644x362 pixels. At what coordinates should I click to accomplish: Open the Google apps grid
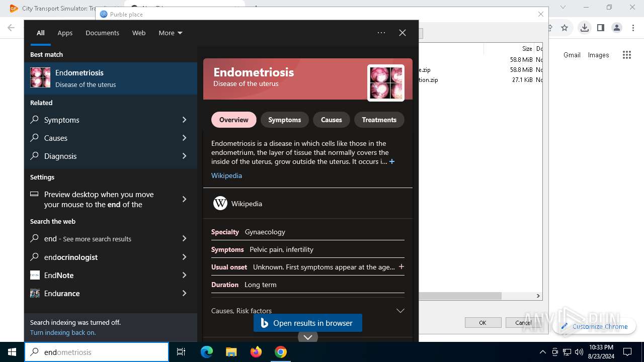tap(627, 55)
